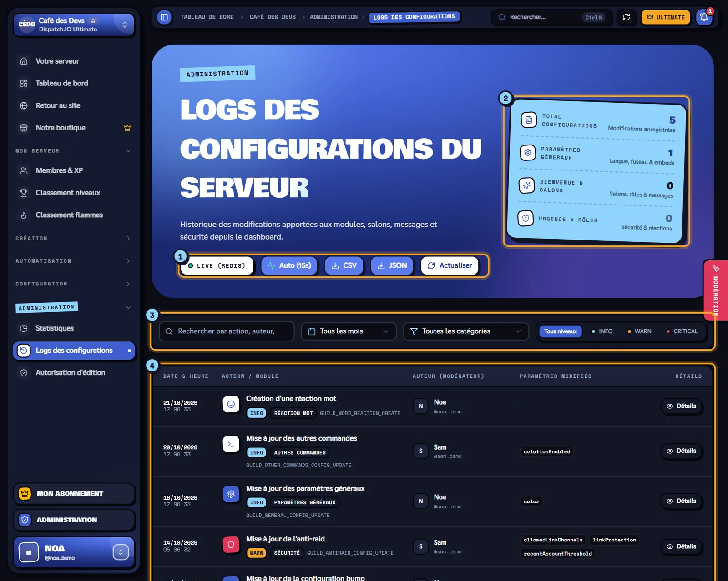Click the top Rechercher search box
This screenshot has height=581, width=728.
551,17
